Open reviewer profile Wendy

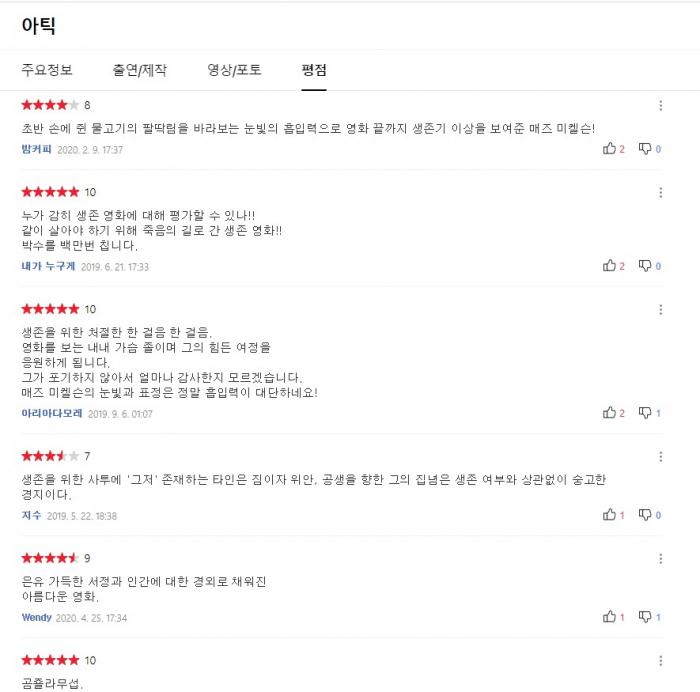[36, 618]
